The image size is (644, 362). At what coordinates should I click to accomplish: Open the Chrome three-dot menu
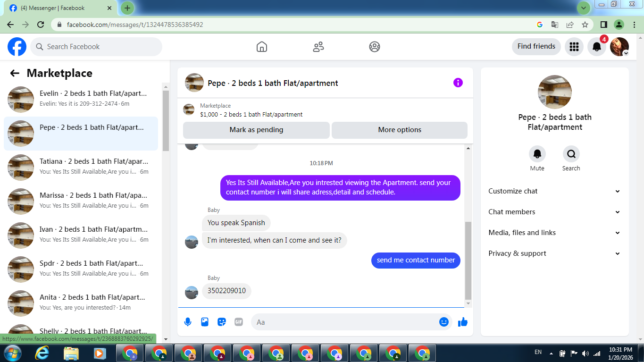(x=634, y=25)
